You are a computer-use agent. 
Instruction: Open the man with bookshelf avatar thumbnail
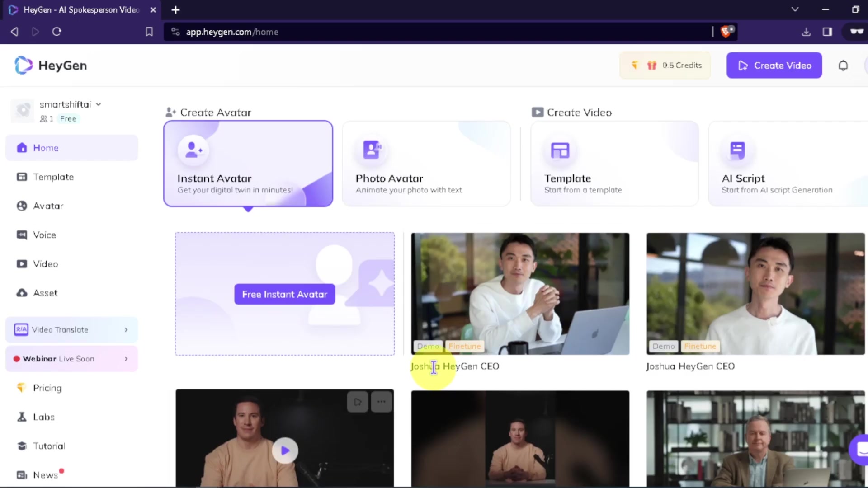pyautogui.click(x=755, y=439)
